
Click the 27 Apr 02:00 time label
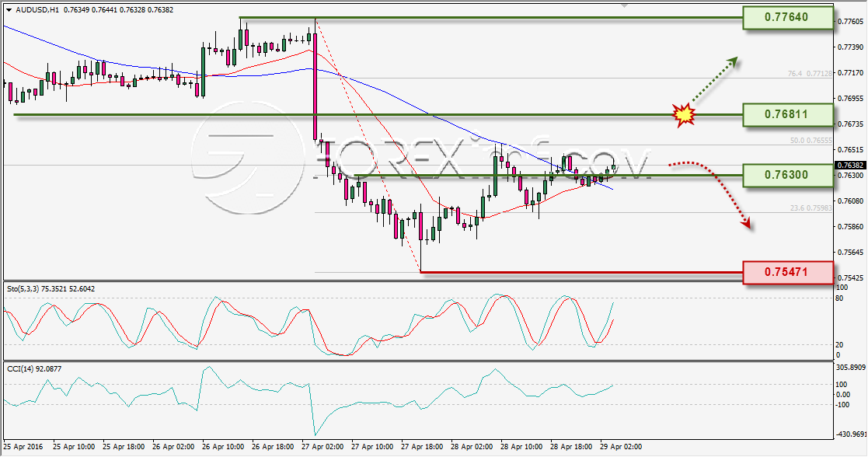[322, 446]
